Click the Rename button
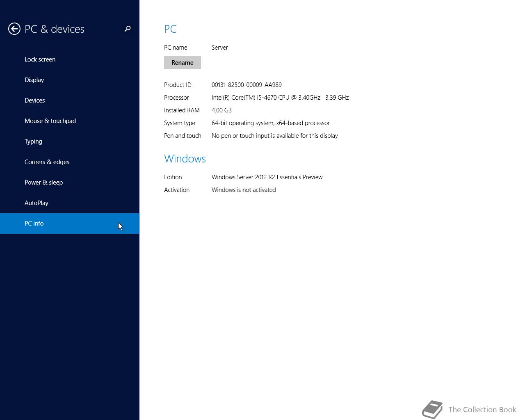525x420 pixels. tap(183, 62)
